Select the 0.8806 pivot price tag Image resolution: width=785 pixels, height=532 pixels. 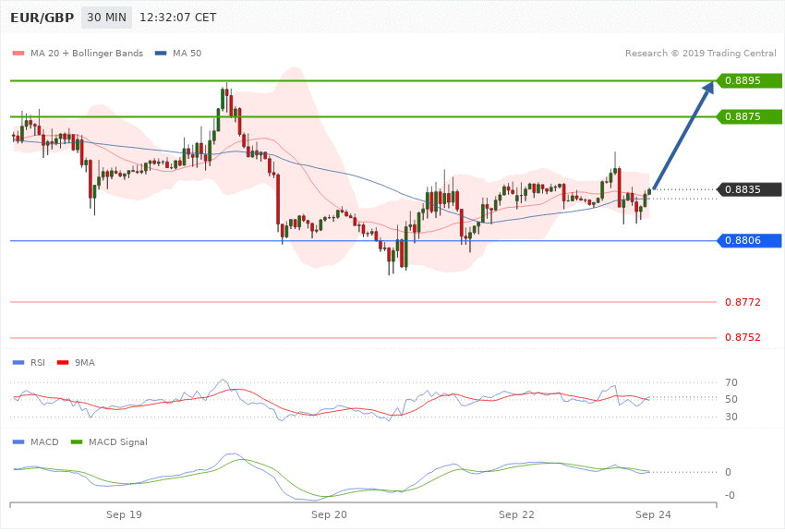pyautogui.click(x=750, y=241)
